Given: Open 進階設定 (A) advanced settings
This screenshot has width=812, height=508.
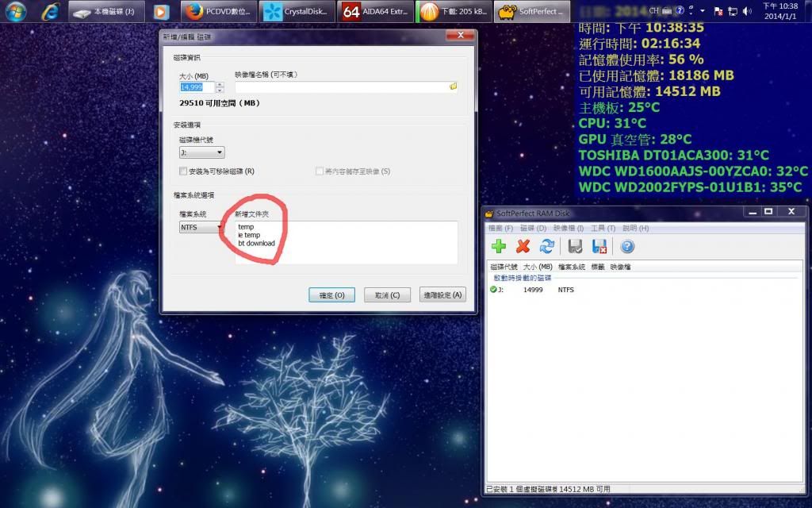Looking at the screenshot, I should pos(442,295).
